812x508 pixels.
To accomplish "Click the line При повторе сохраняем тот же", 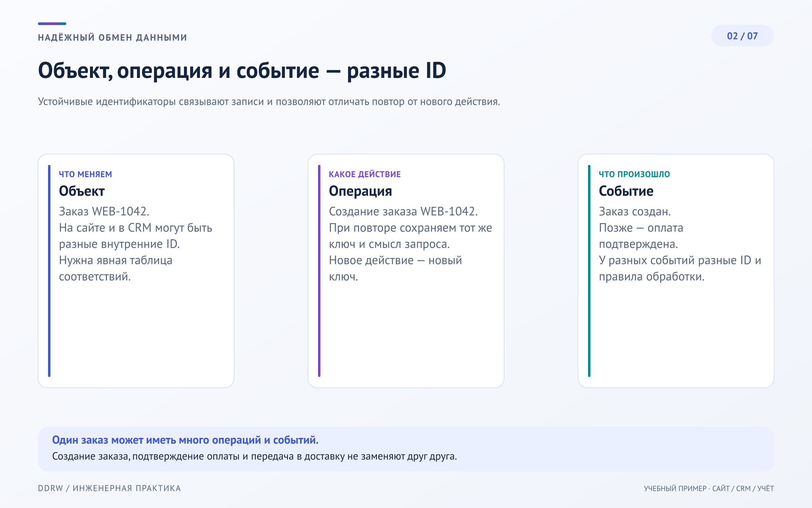I will (410, 228).
